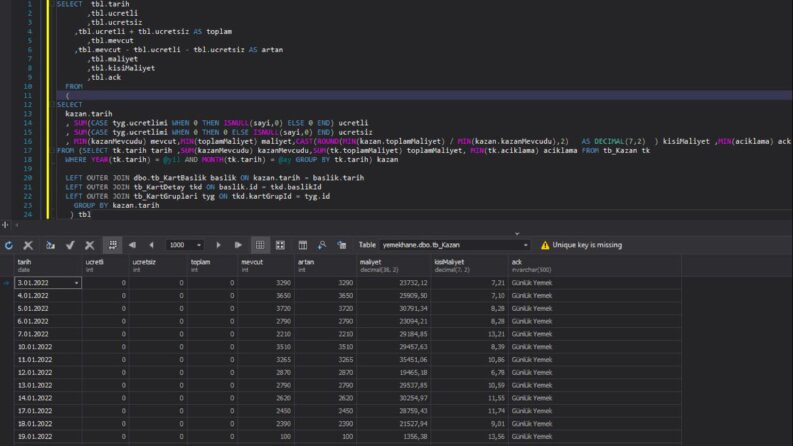Open the yemekhane.dbo.tb_Kazan table dropdown
793x446 pixels.
click(525, 245)
